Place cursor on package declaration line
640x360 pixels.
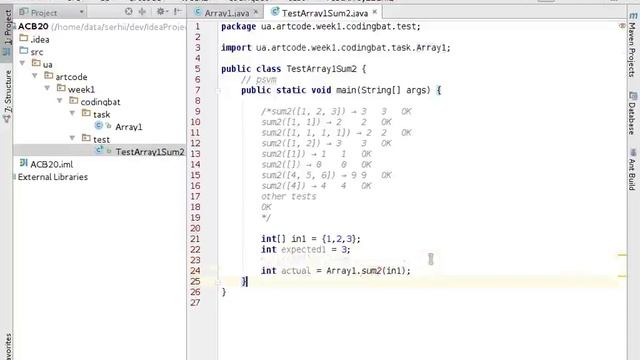coord(320,27)
